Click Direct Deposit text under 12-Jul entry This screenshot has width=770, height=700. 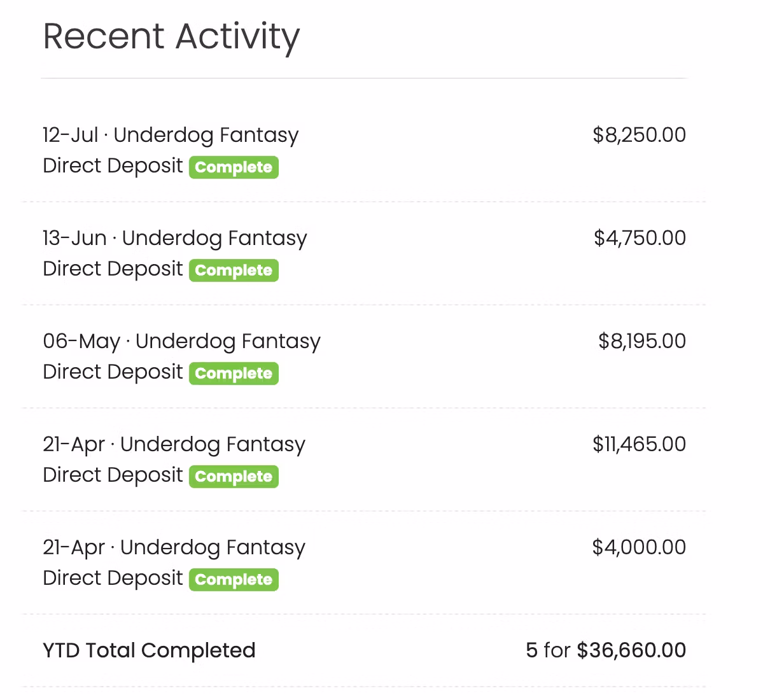point(113,166)
